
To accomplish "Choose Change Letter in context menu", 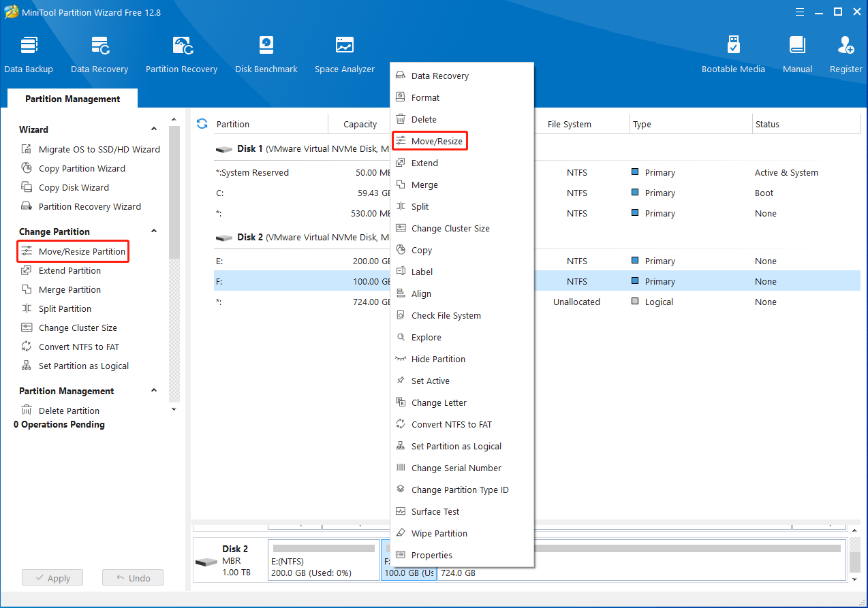I will point(462,402).
